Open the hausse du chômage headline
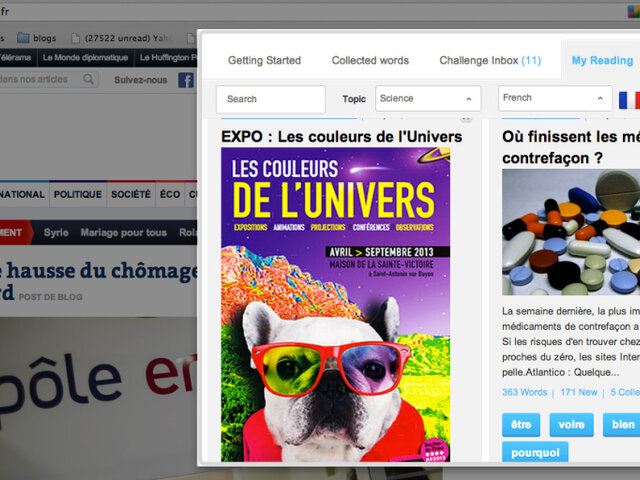This screenshot has width=640, height=480. (99, 282)
